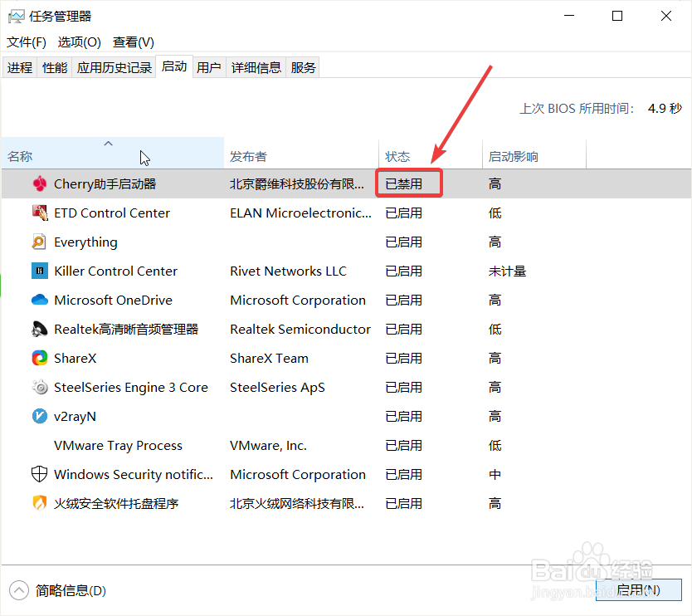Click the SteelSeries Engine 3 Core icon
This screenshot has width=692, height=616.
click(x=39, y=387)
